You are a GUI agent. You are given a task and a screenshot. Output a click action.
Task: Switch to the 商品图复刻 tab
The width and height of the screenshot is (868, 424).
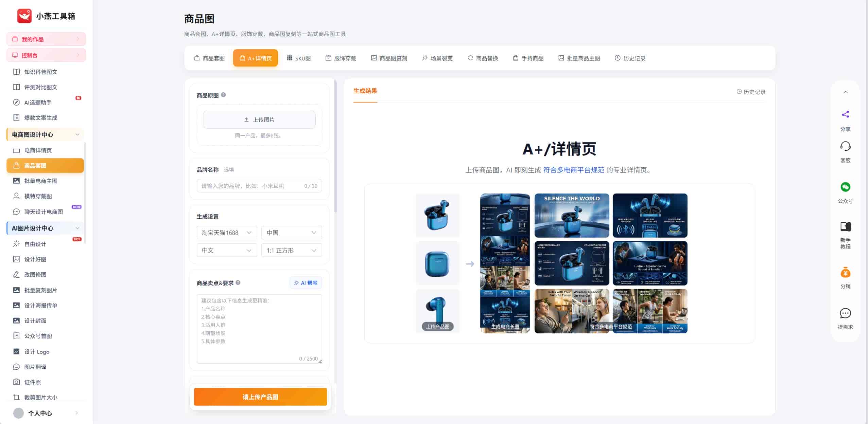[389, 58]
